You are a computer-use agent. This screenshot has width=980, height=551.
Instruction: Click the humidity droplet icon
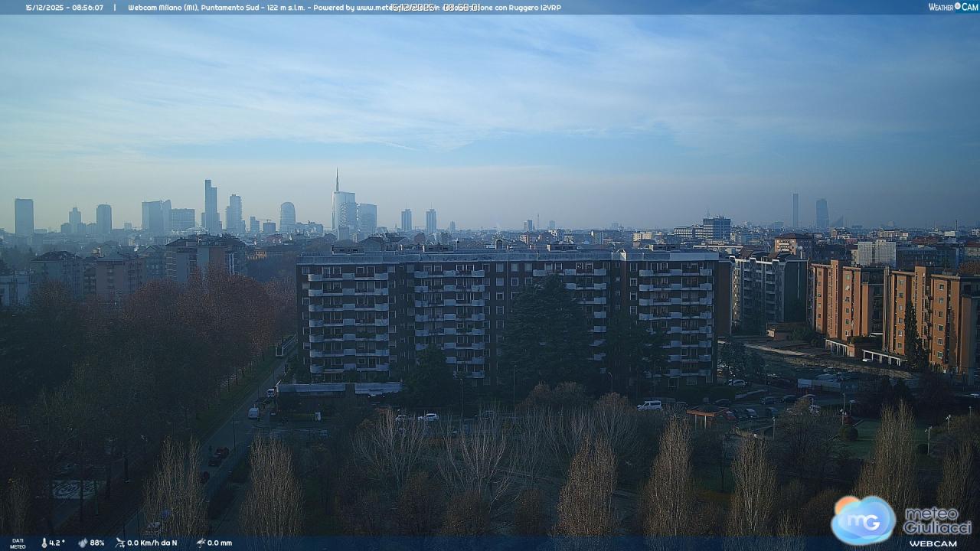pos(83,543)
